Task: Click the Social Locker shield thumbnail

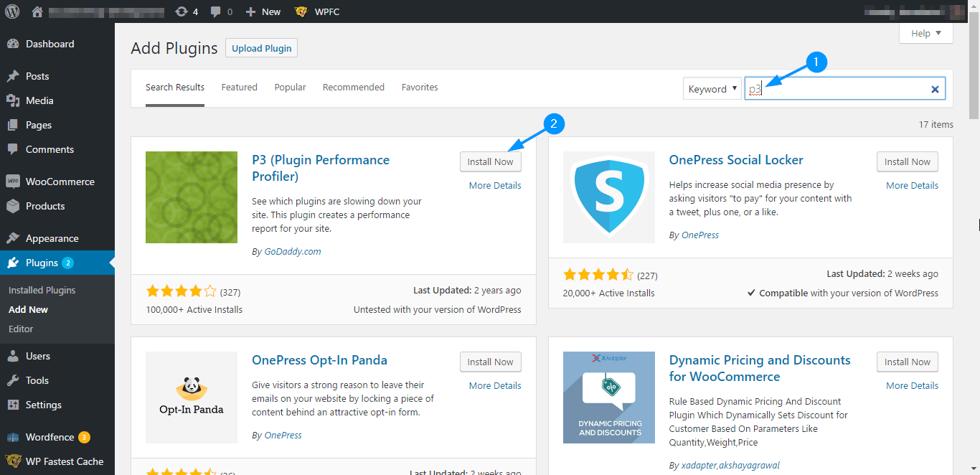Action: tap(609, 197)
